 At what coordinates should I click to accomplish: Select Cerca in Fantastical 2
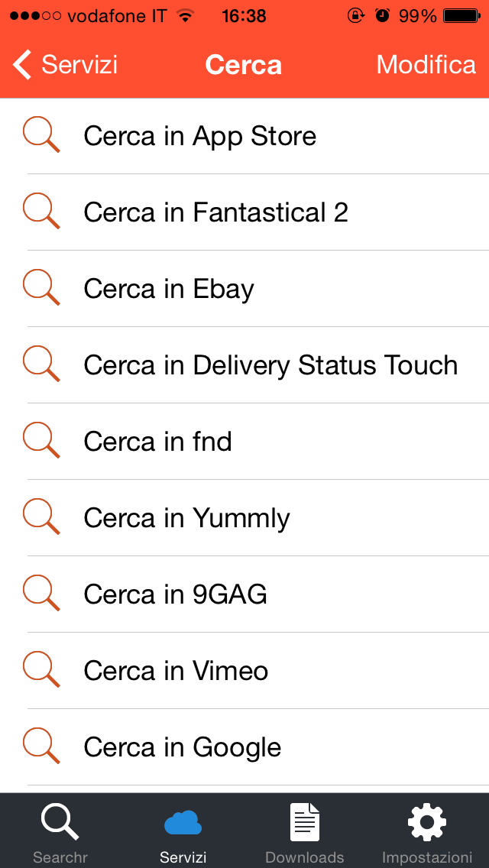click(215, 212)
